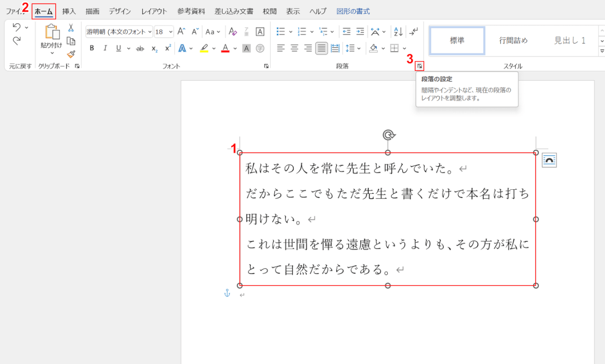Viewport: 605px width, 364px height.
Task: Click the phonetic guide (ruby) icon
Action: 246,31
